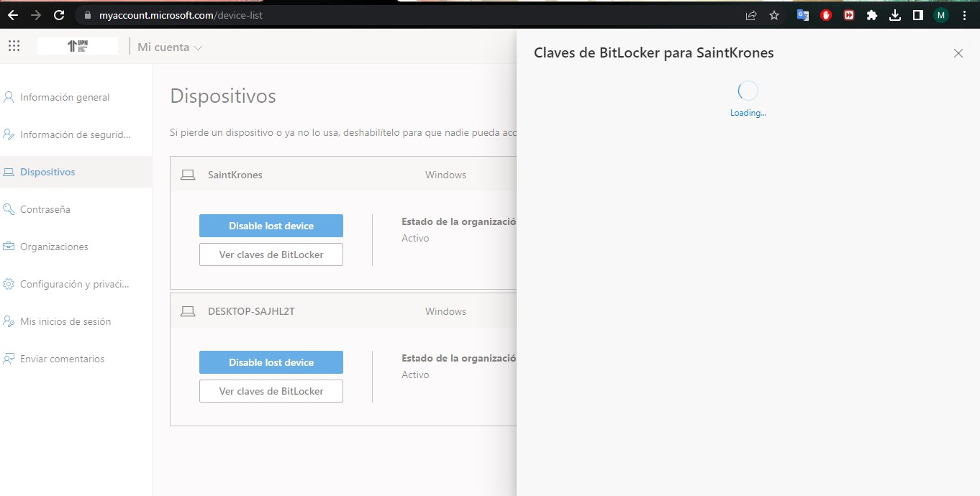Click the browser forward arrow
980x496 pixels.
pos(36,14)
